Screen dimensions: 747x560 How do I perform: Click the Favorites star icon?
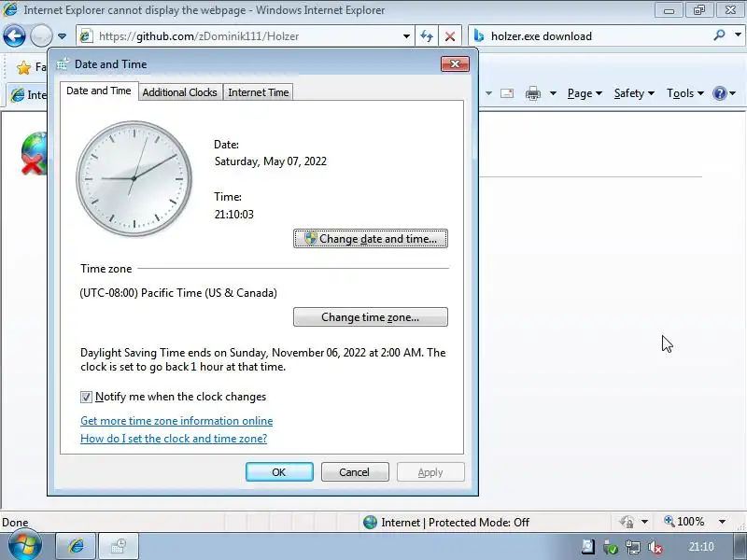pos(23,67)
